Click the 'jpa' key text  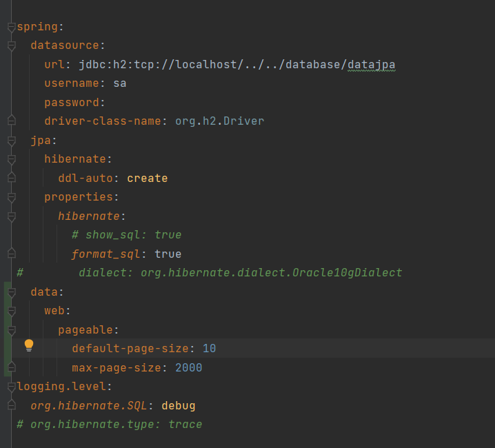(41, 141)
